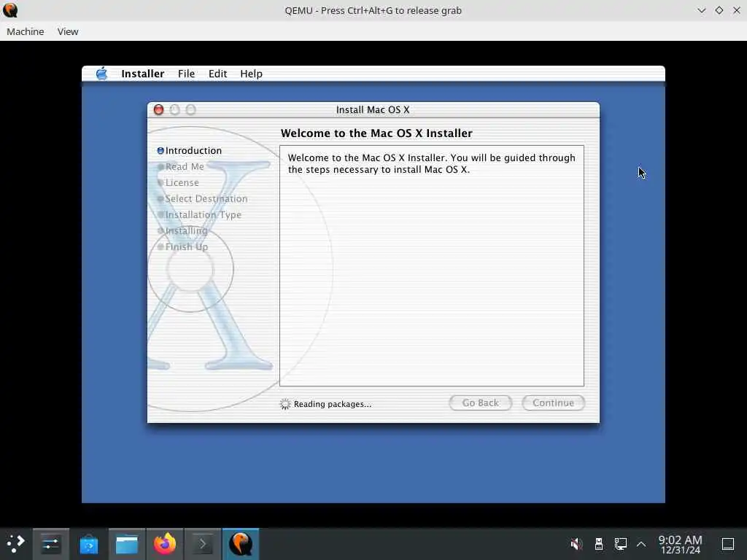
Task: Click the Continue button
Action: coord(553,402)
